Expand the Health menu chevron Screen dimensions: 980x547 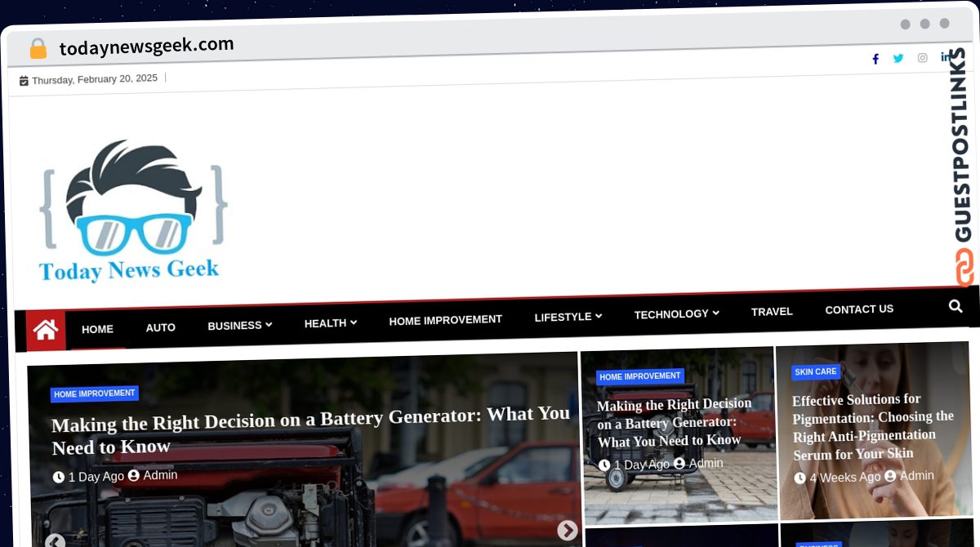coord(354,322)
